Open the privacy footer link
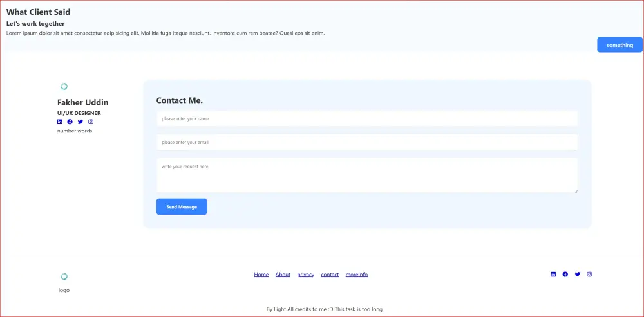 (305, 275)
